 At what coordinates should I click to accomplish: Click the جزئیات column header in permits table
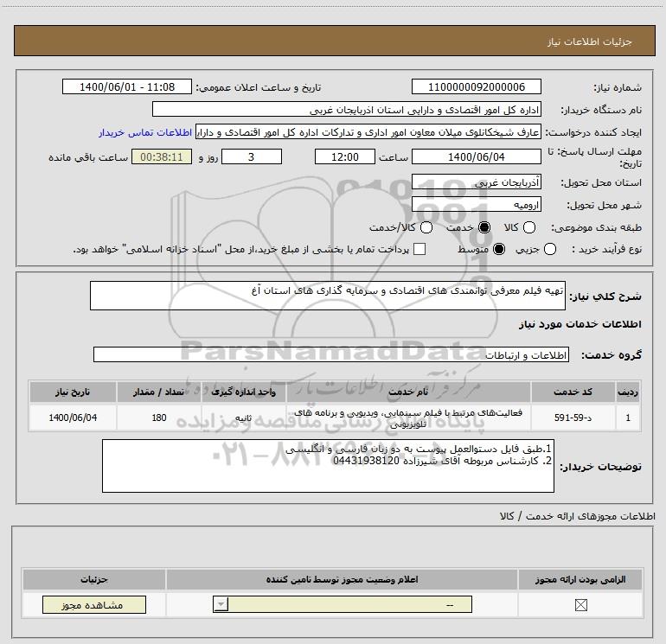point(94,579)
